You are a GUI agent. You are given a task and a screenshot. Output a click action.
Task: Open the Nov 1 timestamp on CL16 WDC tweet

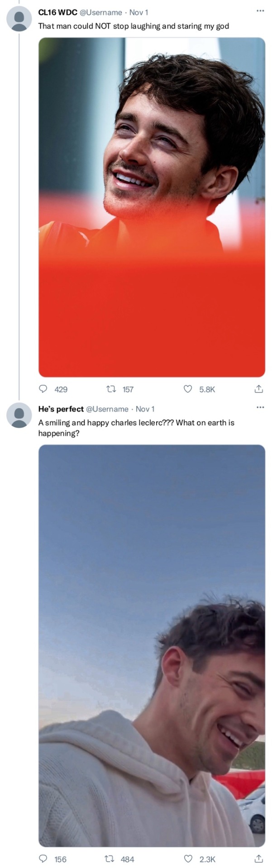pos(138,13)
